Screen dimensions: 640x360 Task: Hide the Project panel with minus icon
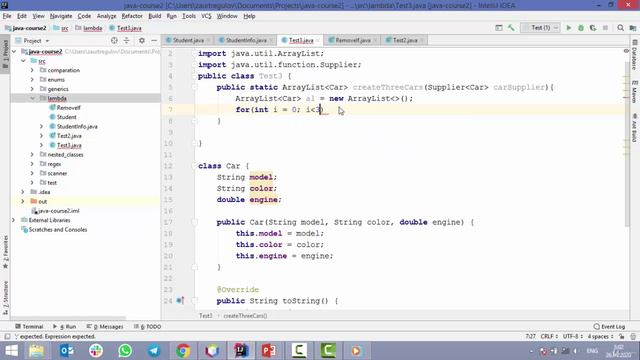coord(154,40)
